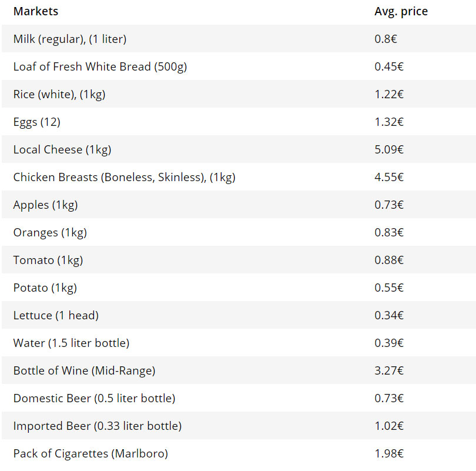Click the Rice (white), (1kg) item

[59, 94]
